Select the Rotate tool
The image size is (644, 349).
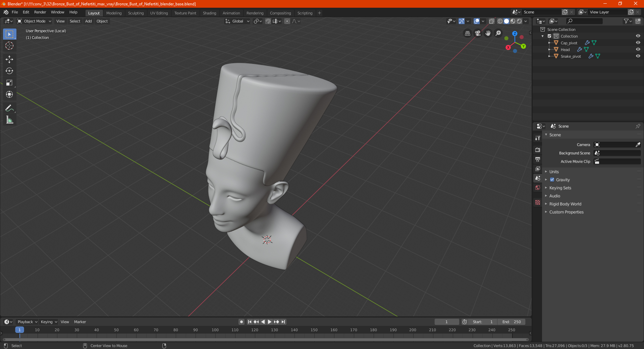[9, 71]
